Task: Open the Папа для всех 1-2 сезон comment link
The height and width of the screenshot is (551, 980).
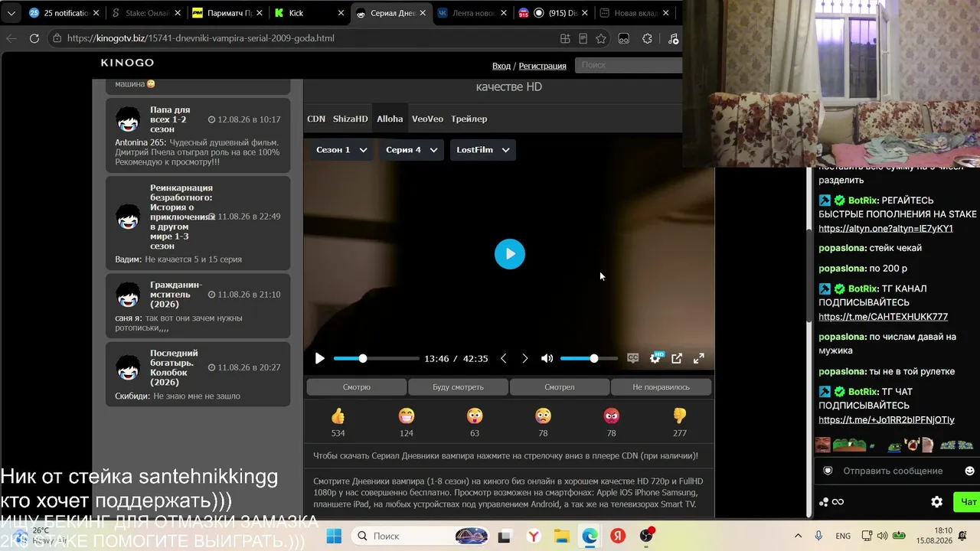Action: pyautogui.click(x=170, y=119)
